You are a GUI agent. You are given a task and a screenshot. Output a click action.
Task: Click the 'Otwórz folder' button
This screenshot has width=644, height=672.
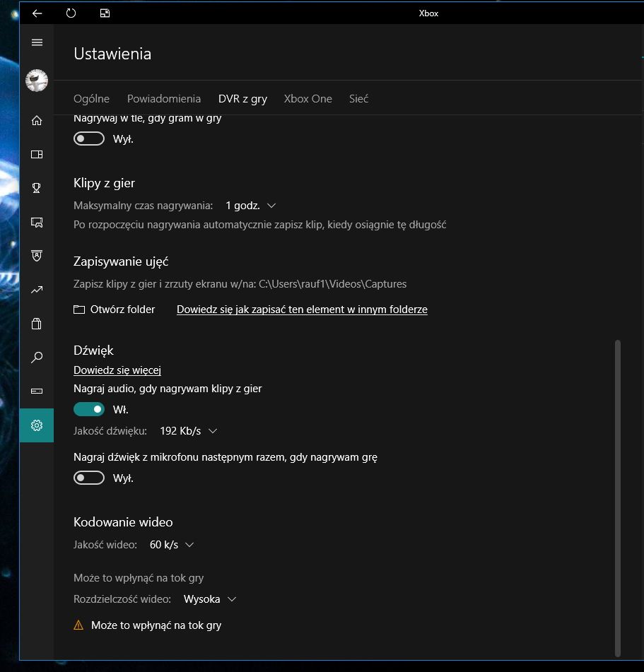[x=115, y=310]
